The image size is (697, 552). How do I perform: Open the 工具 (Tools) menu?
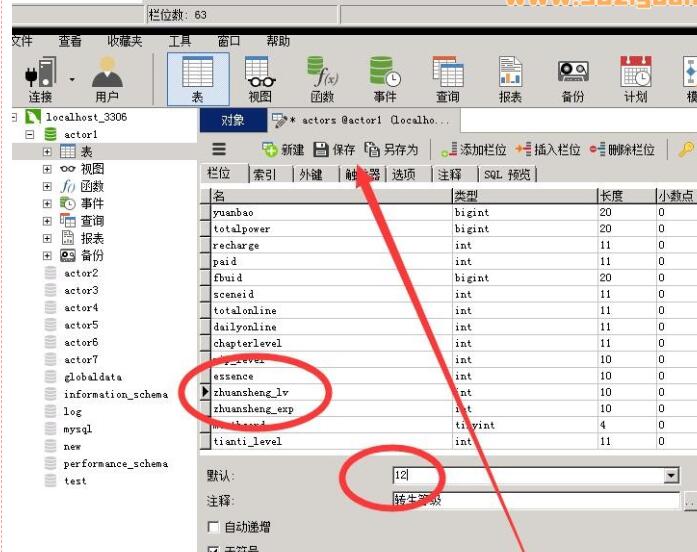tap(180, 41)
